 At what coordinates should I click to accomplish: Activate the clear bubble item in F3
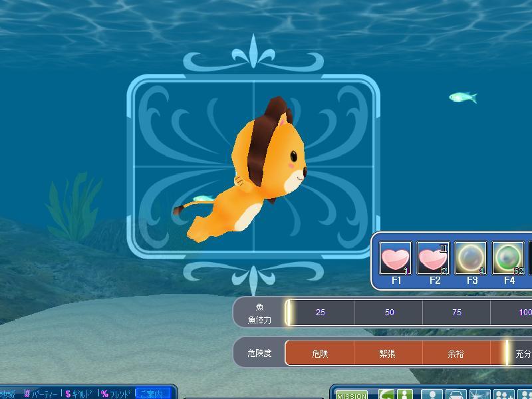tap(471, 258)
